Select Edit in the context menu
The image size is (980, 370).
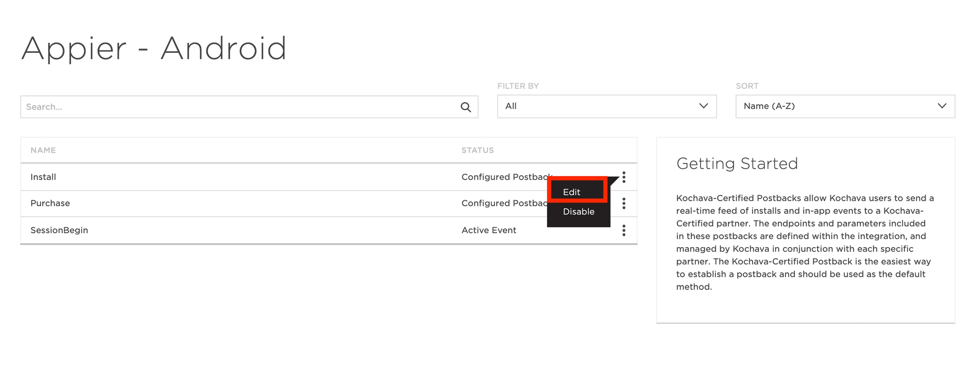point(572,192)
